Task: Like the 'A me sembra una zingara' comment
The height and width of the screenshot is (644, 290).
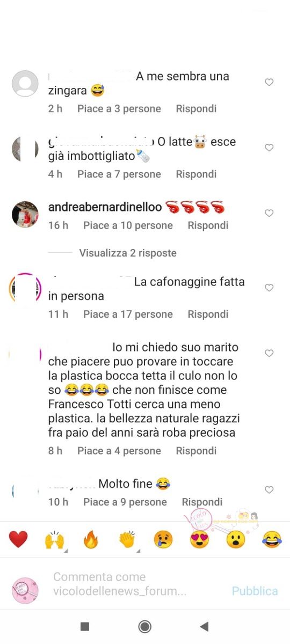Action: 269,82
